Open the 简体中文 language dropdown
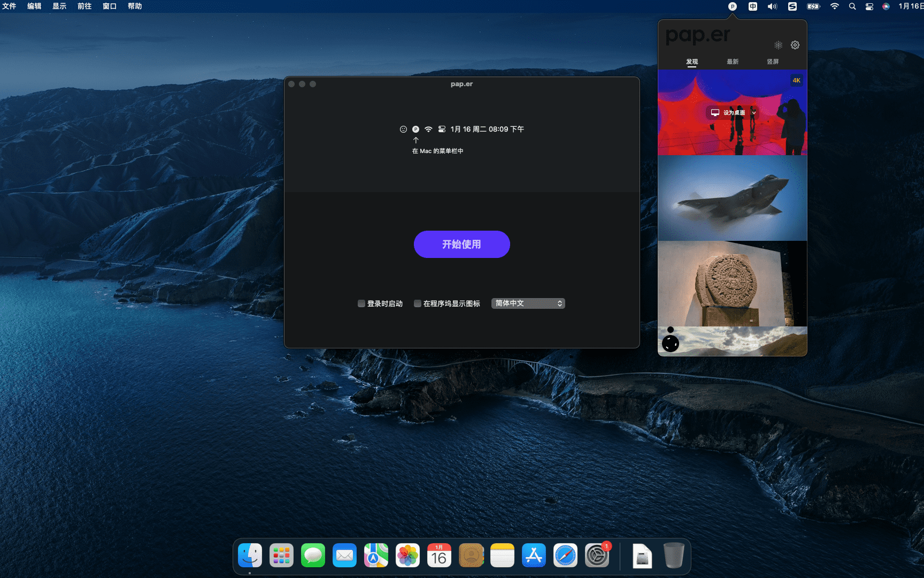The height and width of the screenshot is (578, 924). 528,303
